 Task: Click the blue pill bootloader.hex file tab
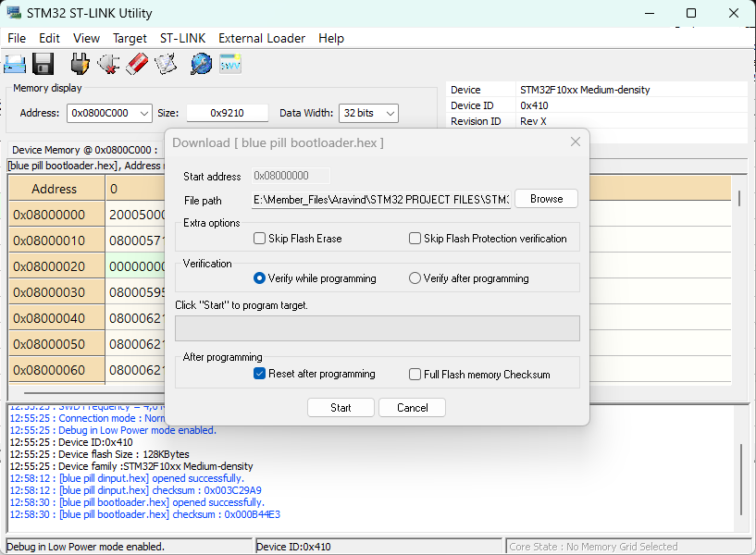(x=85, y=166)
